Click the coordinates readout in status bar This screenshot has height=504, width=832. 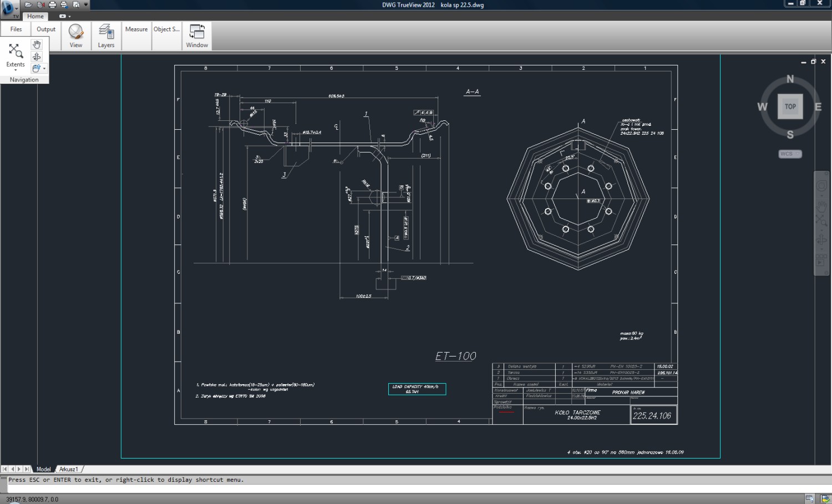(32, 500)
